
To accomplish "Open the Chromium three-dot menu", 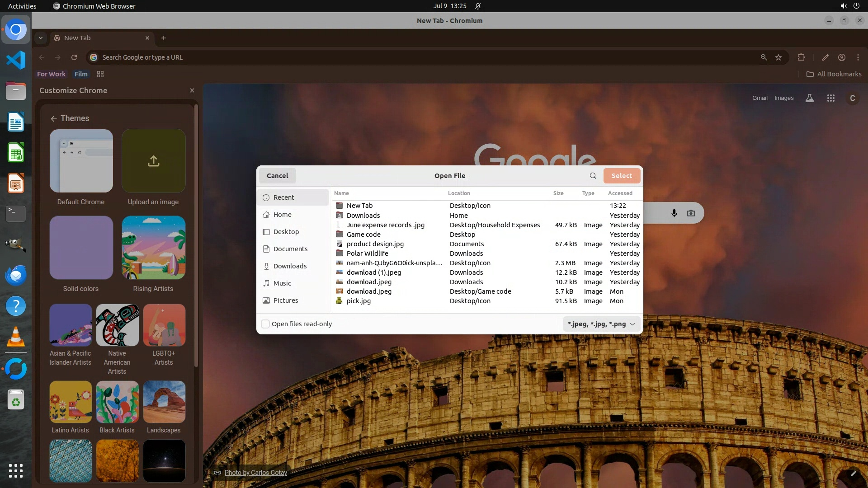I will pos(858,57).
